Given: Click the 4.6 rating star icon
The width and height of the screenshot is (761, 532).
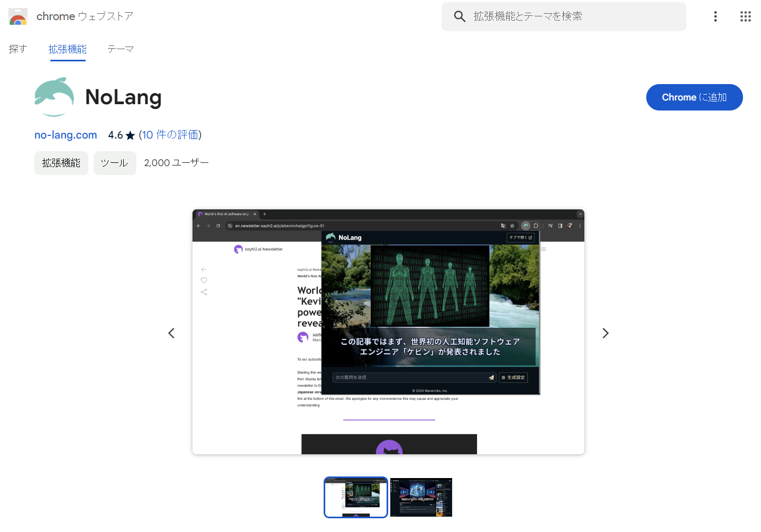Looking at the screenshot, I should [x=130, y=135].
